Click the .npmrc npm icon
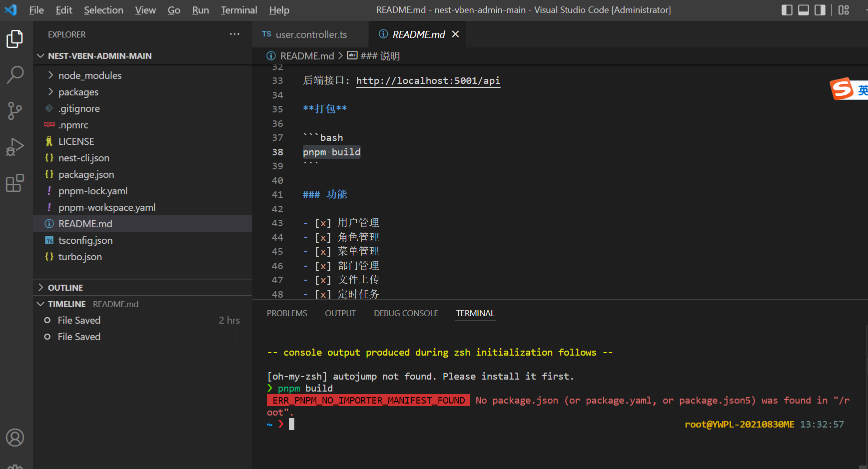The height and width of the screenshot is (469, 868). 49,125
